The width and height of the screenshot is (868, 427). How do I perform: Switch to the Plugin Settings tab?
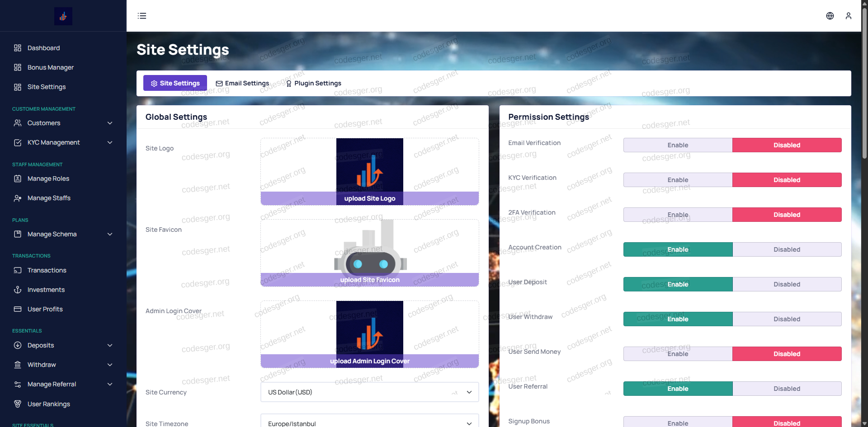pos(313,83)
